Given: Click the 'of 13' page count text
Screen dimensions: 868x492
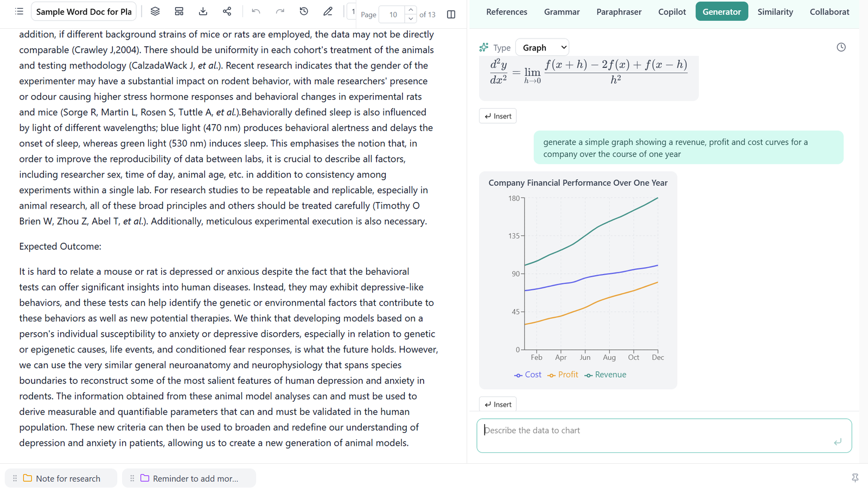Looking at the screenshot, I should 427,15.
